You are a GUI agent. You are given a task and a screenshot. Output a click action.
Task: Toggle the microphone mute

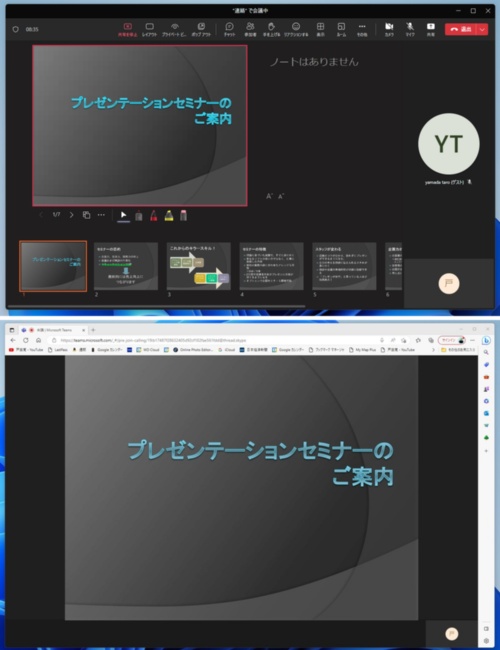(x=410, y=29)
